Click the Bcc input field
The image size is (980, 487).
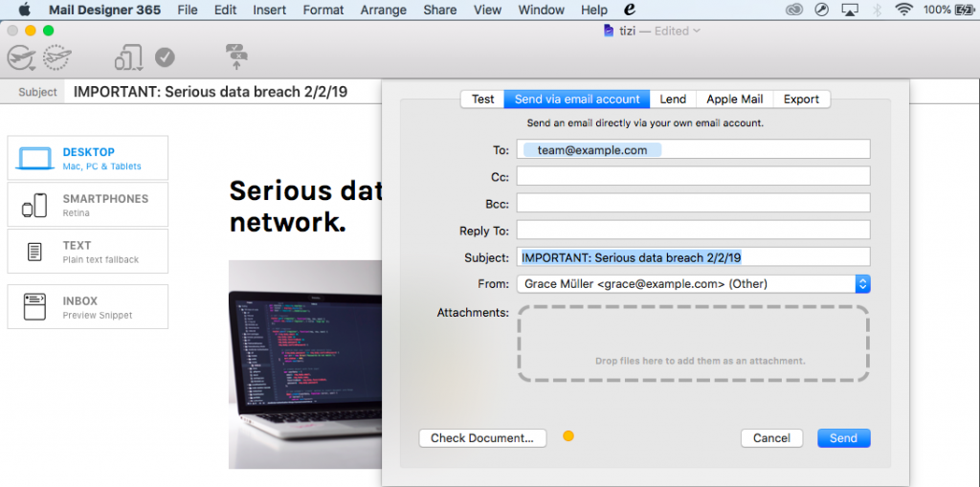[693, 203]
